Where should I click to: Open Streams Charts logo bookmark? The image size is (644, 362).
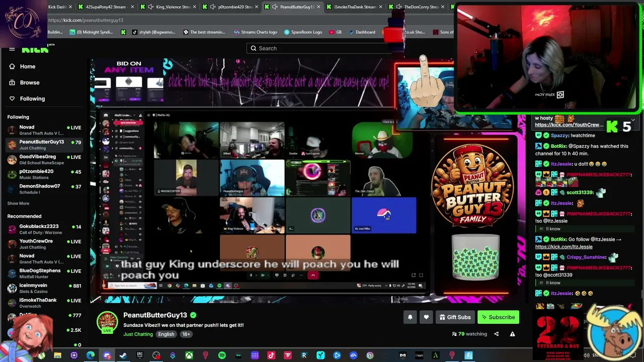click(256, 32)
